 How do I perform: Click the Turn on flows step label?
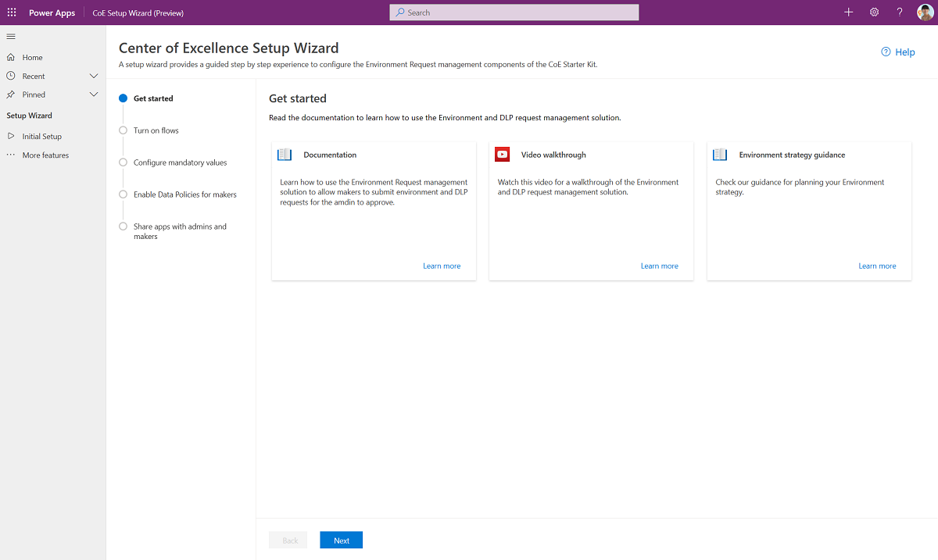156,130
